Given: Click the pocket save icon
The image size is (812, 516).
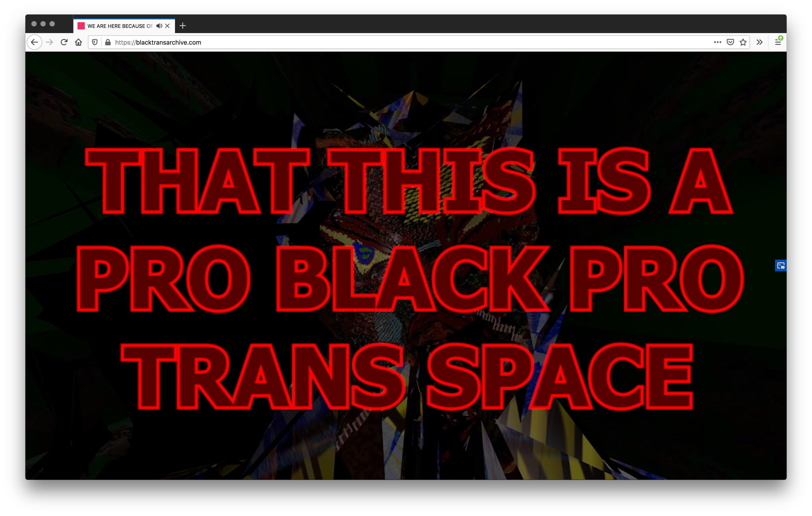Looking at the screenshot, I should (x=729, y=42).
